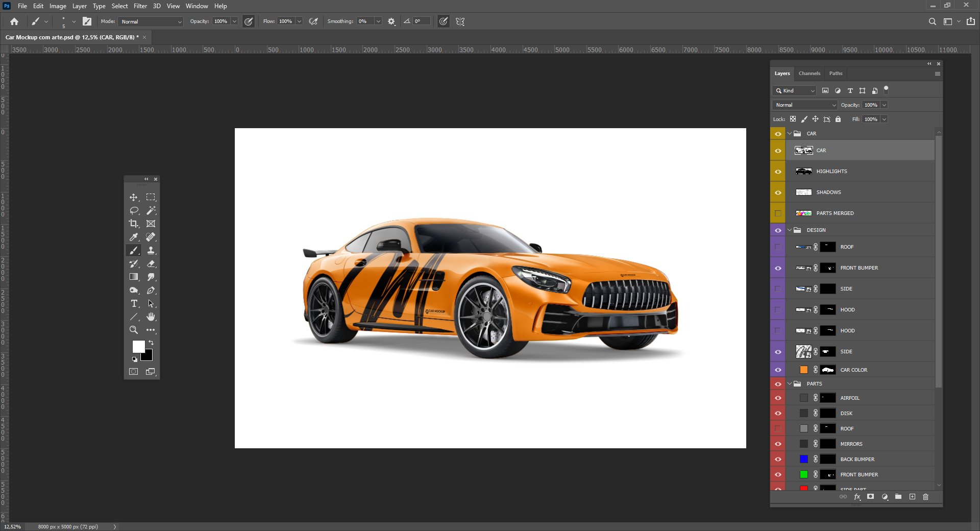
Task: Select the Clone Stamp tool
Action: [x=151, y=250]
